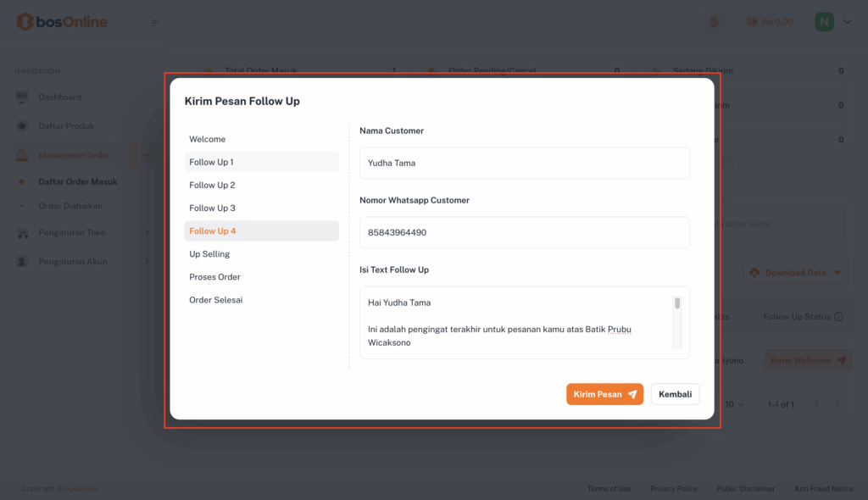Click the Daftar Produk star icon
868x500 pixels.
coord(22,126)
